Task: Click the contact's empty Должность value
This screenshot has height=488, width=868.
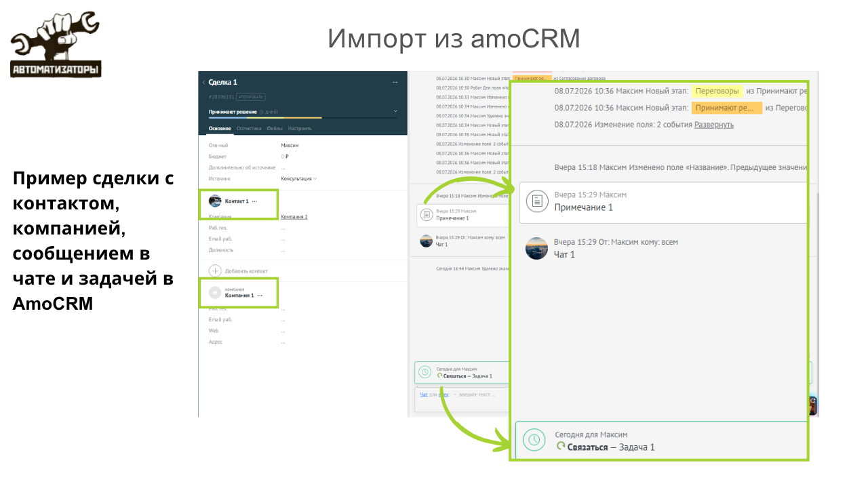Action: 283,250
